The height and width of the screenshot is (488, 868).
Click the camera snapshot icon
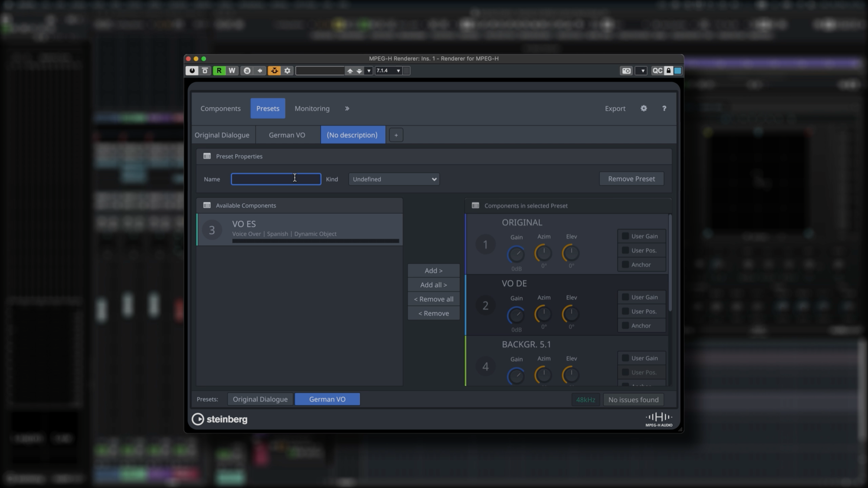coord(626,71)
